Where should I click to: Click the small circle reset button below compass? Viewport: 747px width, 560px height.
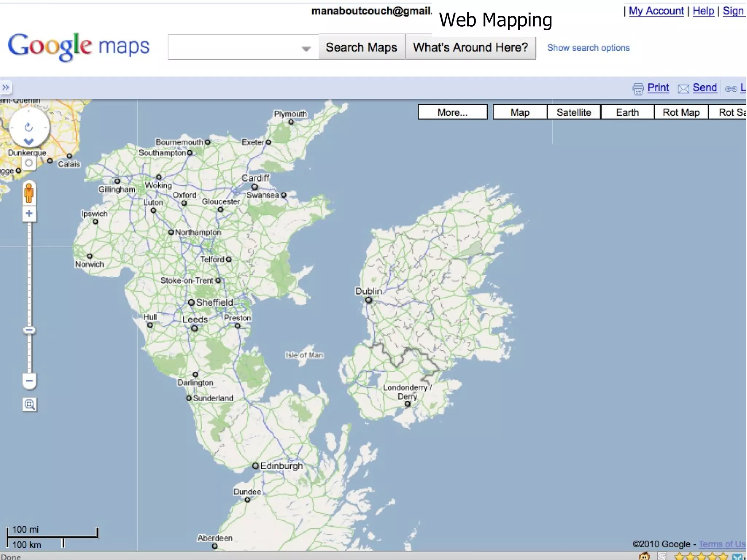tap(29, 163)
